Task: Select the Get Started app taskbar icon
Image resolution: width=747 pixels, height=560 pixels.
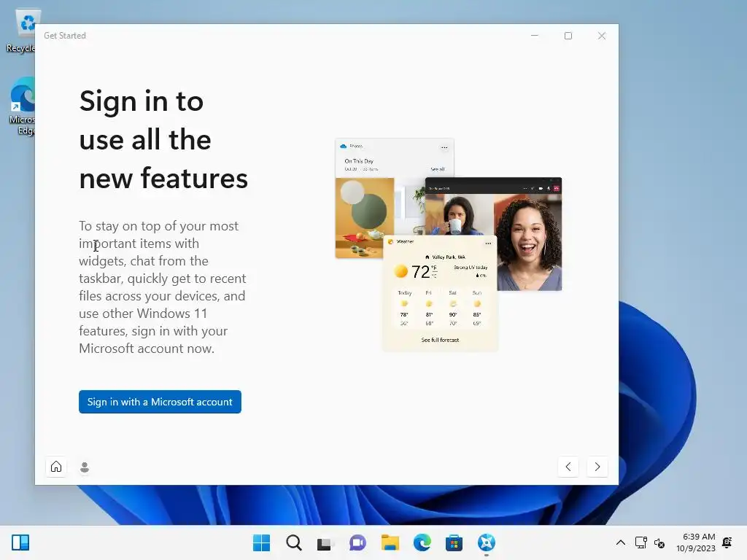Action: pos(487,542)
